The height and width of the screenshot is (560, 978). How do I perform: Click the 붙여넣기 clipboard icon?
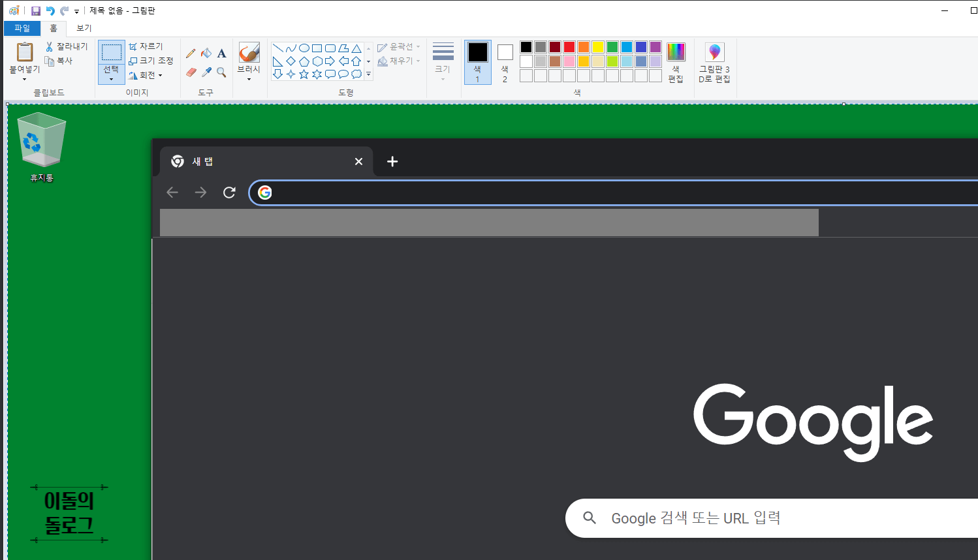pos(25,52)
